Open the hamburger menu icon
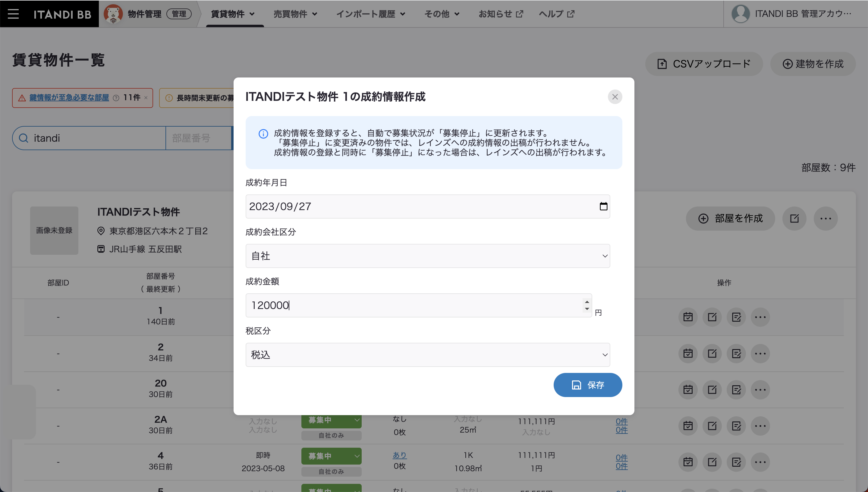Image resolution: width=868 pixels, height=492 pixels. click(13, 14)
